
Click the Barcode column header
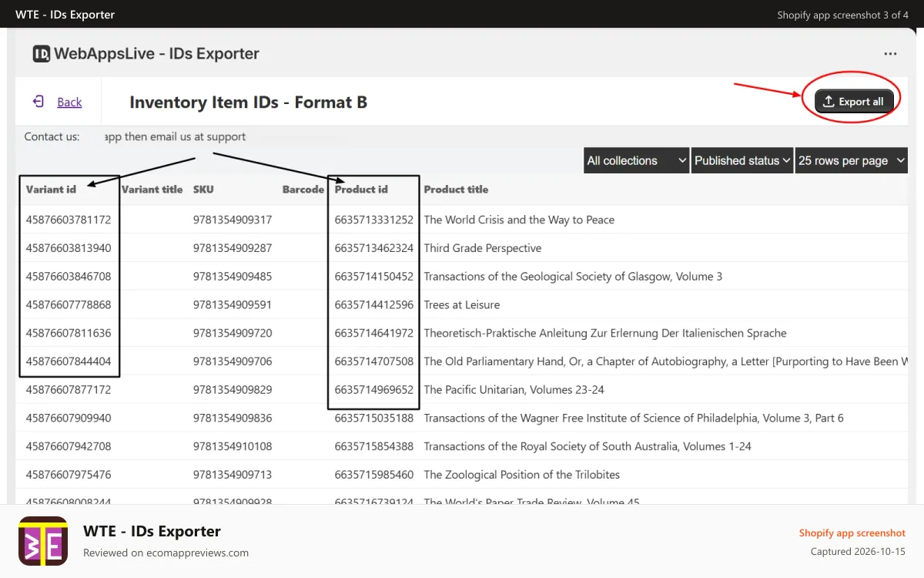(x=303, y=189)
